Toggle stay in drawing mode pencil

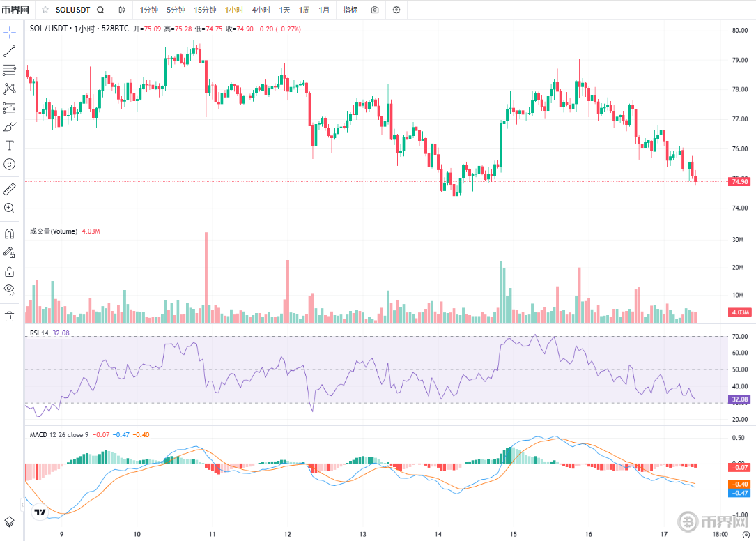point(10,252)
